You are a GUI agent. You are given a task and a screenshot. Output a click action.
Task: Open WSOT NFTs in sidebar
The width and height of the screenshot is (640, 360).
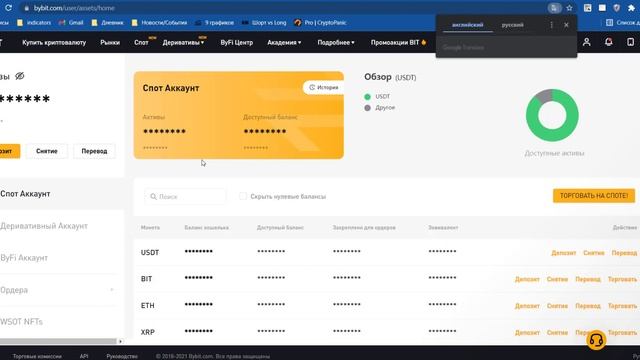coord(21,322)
